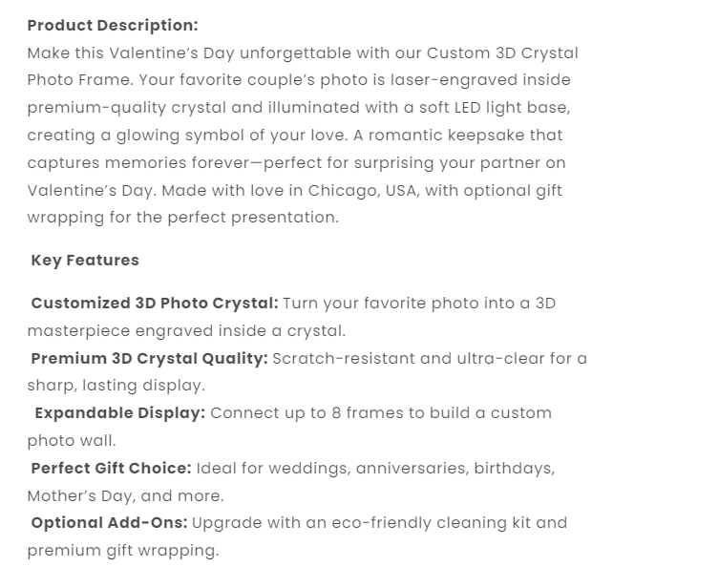Click the "Expandable Display:" bold label
Screen dimensions: 719x588
120,413
